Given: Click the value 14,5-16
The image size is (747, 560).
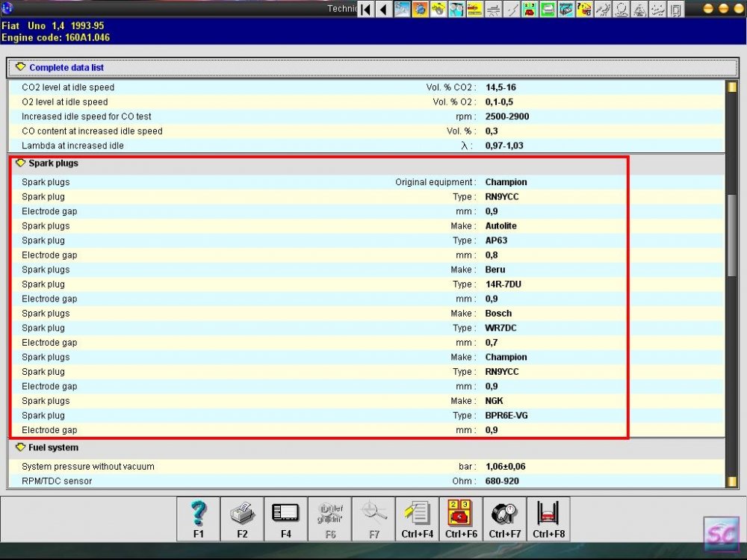Looking at the screenshot, I should coord(500,87).
